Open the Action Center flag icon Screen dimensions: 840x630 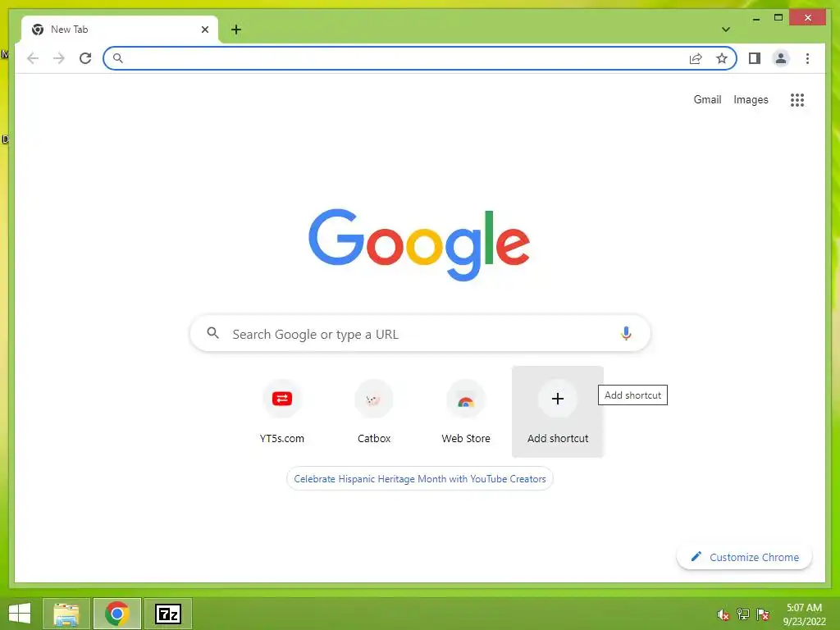pyautogui.click(x=763, y=614)
